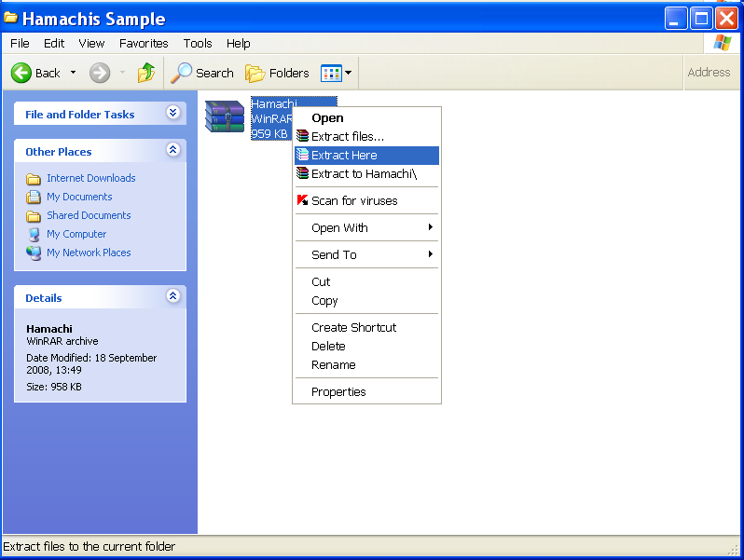744x560 pixels.
Task: Click 'Size: 958 KB' in Details
Action: (54, 387)
